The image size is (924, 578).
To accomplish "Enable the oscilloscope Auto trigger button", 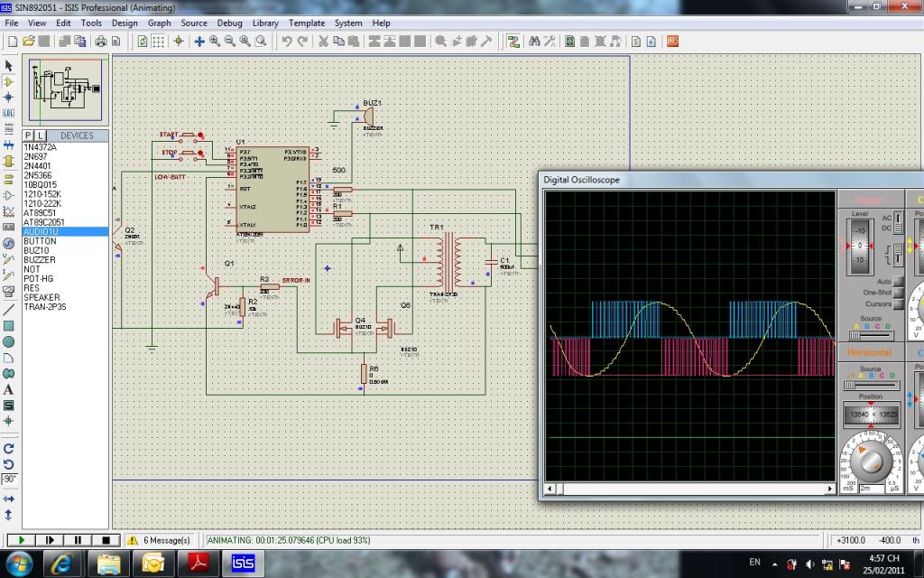I will point(897,281).
